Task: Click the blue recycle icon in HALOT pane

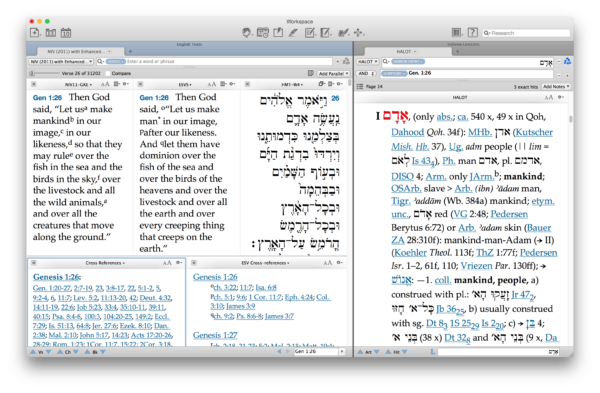Action: point(567,61)
